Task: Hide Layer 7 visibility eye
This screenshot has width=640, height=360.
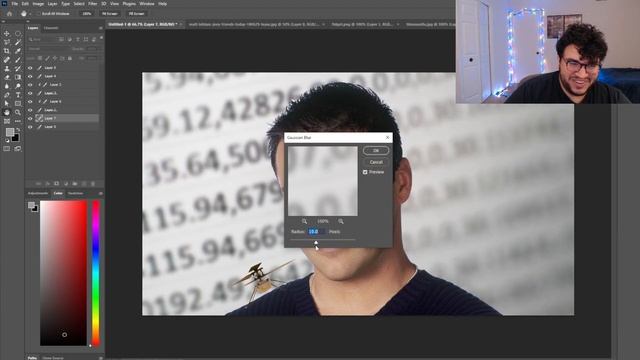Action: pos(30,118)
